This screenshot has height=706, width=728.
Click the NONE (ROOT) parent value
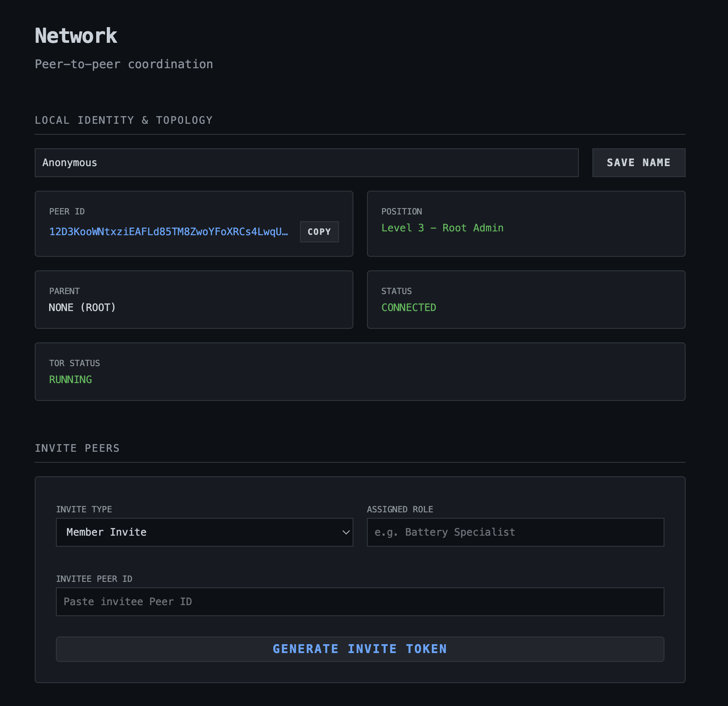(x=82, y=308)
